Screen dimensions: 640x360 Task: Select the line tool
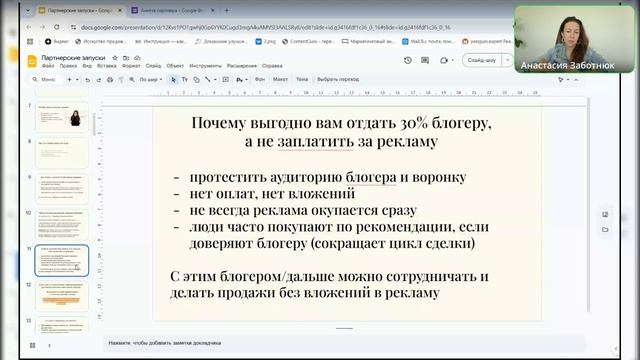click(208, 80)
